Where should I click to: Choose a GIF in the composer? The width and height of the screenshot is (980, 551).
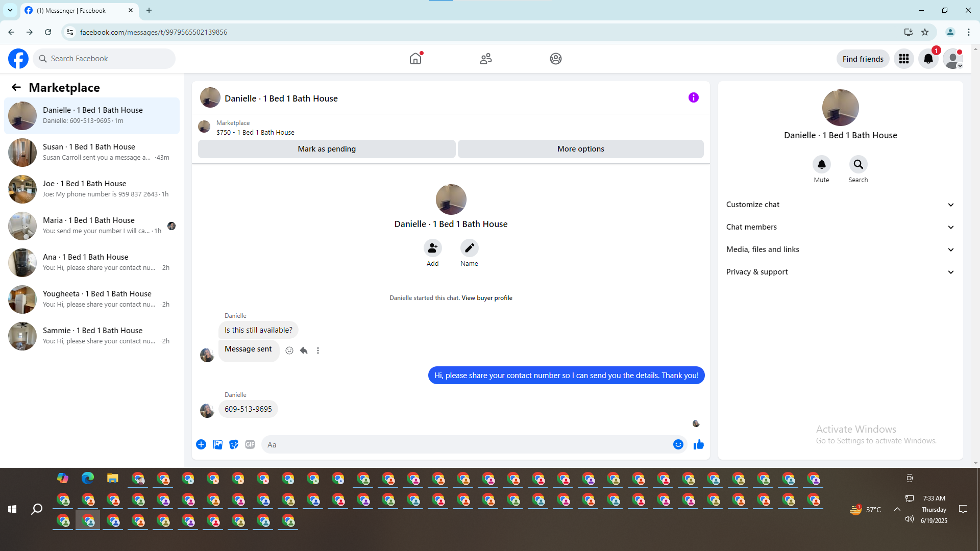250,444
